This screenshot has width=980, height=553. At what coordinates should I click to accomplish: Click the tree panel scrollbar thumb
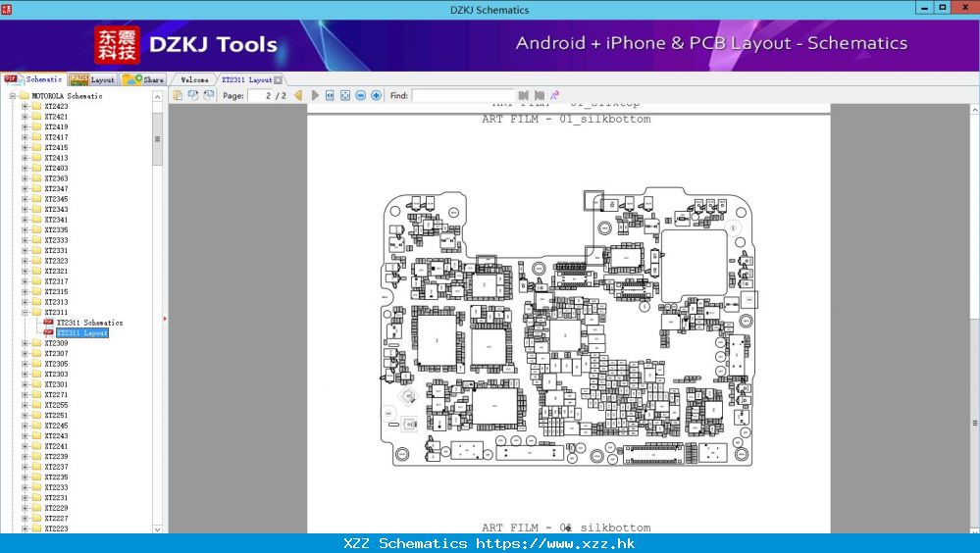(x=158, y=138)
